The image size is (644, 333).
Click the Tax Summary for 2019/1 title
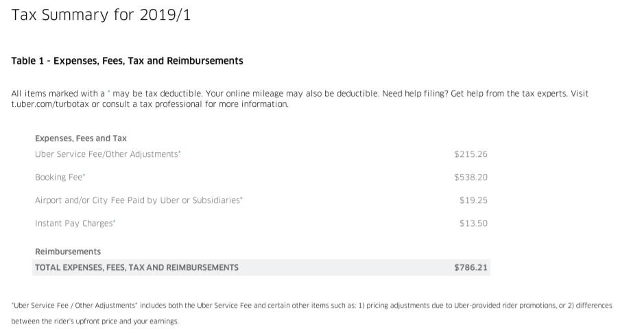tap(101, 15)
